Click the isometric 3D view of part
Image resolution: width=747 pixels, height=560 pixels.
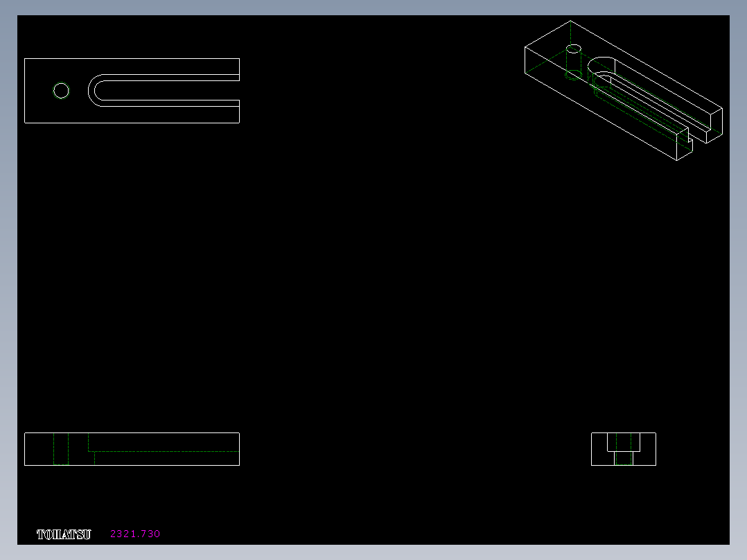click(624, 91)
